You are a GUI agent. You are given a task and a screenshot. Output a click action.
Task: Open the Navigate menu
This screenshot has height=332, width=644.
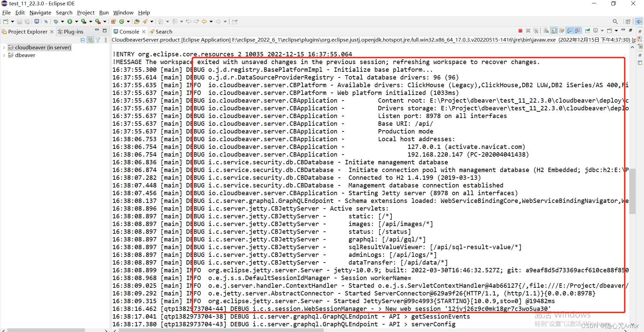pos(40,12)
